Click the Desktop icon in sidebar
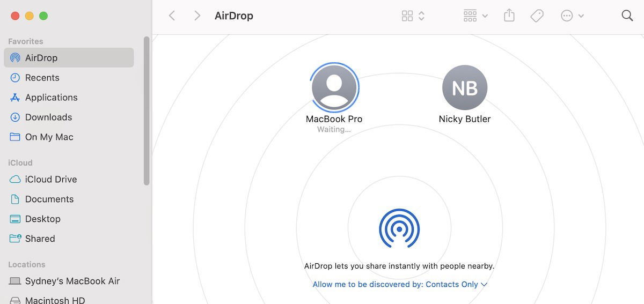The image size is (644, 304). (15, 219)
